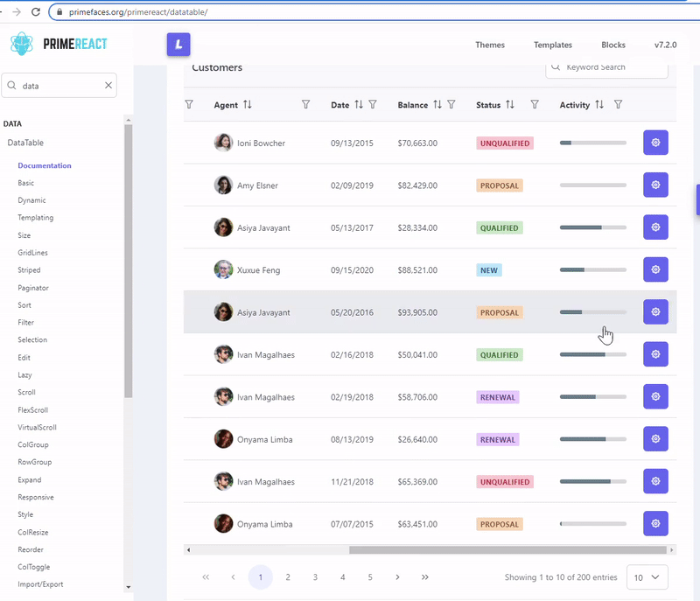Open the ColToggle demo in sidebar
Screen dimensions: 700x601
coord(34,567)
